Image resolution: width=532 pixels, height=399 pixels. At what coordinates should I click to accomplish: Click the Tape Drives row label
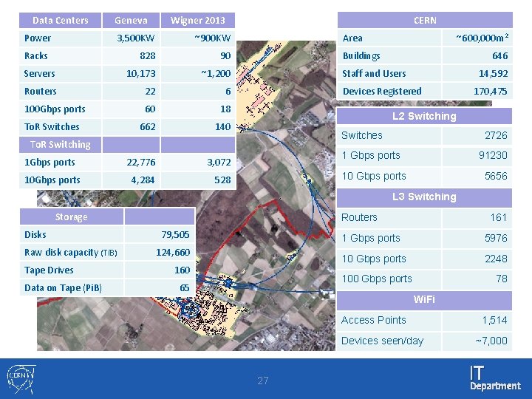tap(49, 270)
